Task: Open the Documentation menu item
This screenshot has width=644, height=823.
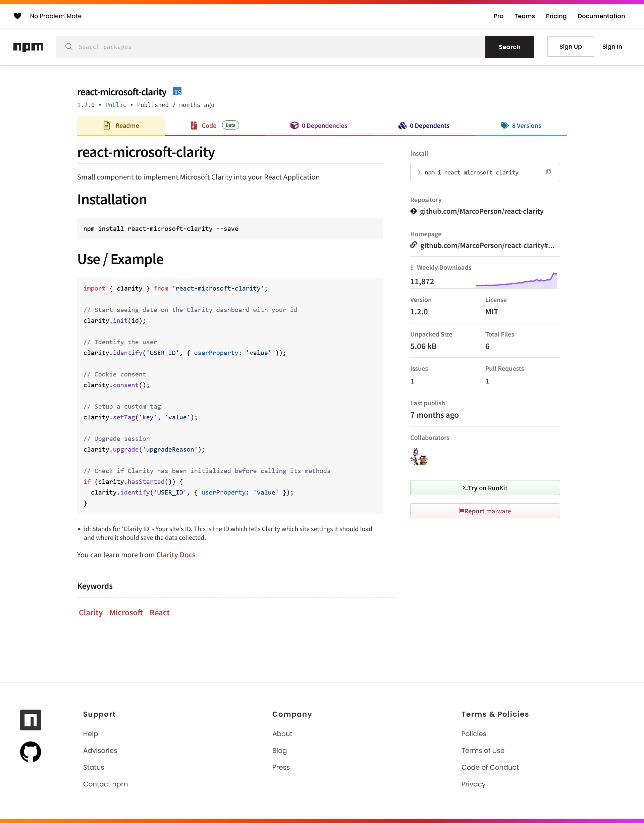Action: (x=601, y=16)
